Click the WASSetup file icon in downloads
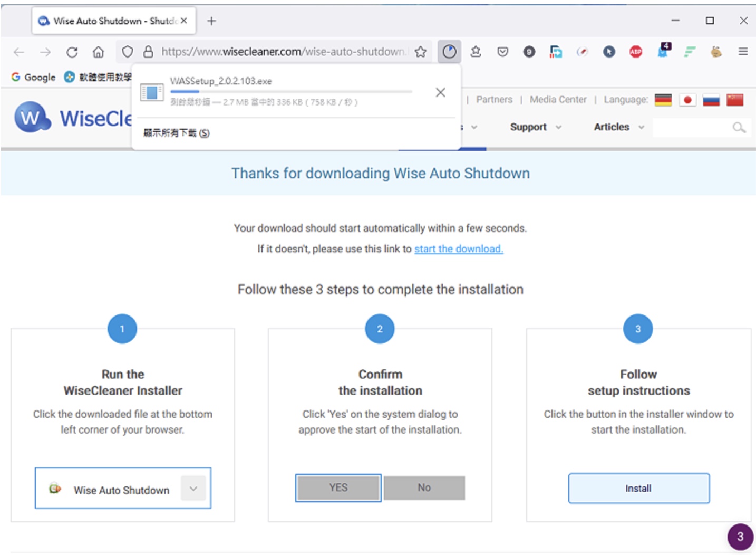This screenshot has height=555, width=756. point(152,92)
